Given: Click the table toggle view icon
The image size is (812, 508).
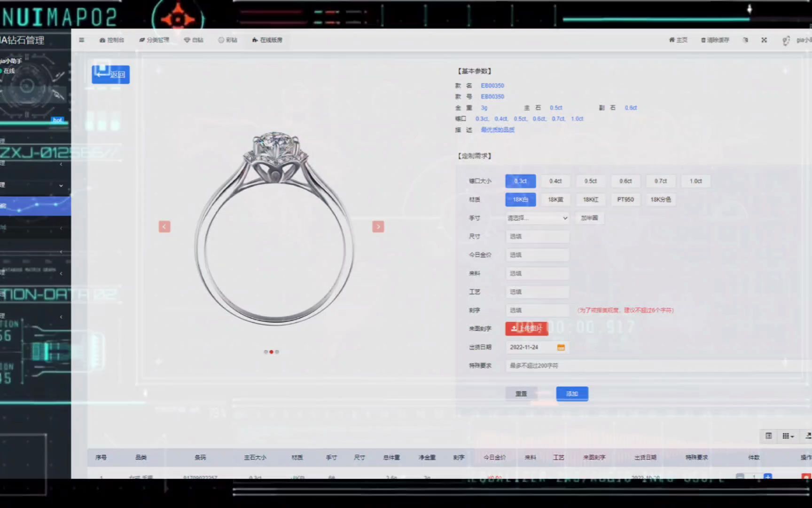Looking at the screenshot, I should 769,436.
